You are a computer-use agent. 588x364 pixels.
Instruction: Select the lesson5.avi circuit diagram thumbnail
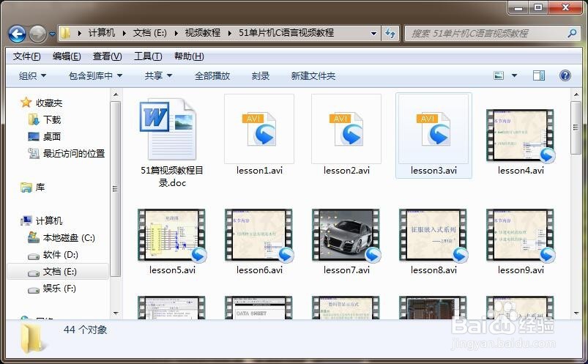pos(172,235)
